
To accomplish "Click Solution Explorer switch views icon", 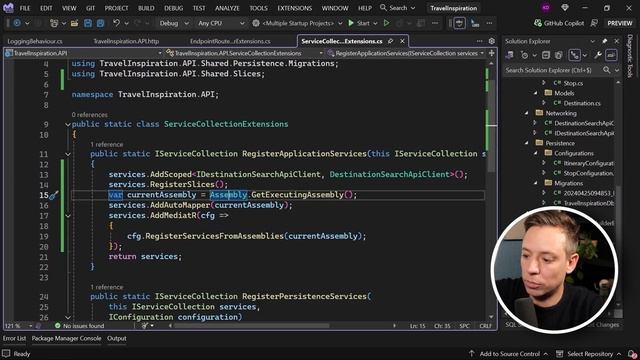I will [510, 55].
